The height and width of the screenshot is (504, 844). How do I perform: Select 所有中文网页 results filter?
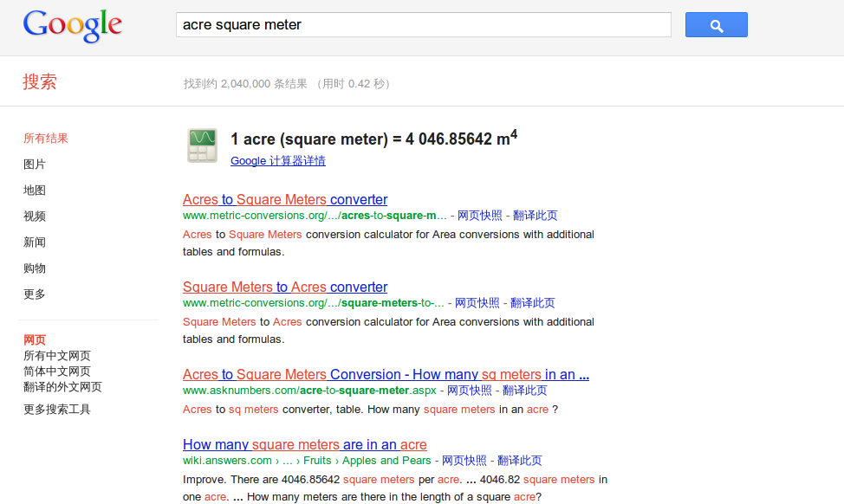click(57, 355)
